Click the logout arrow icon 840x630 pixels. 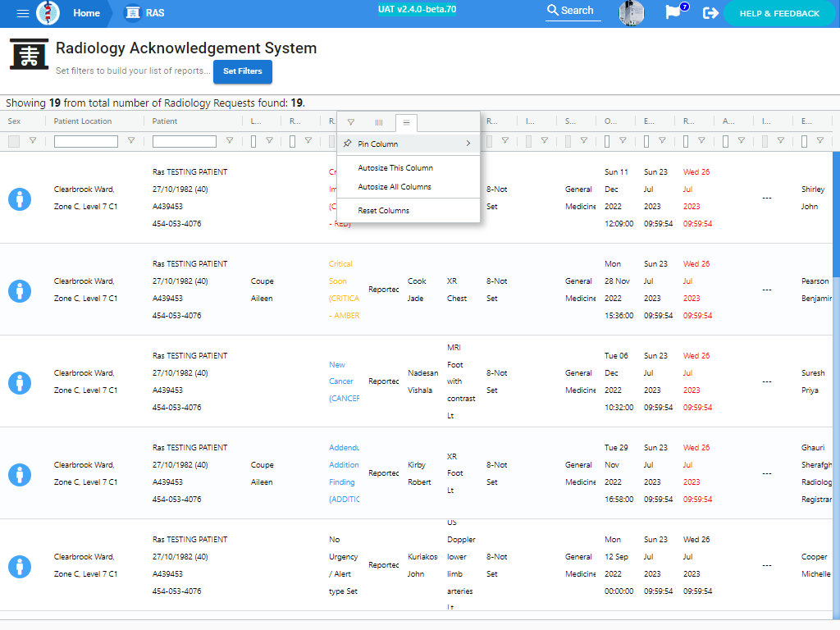710,13
